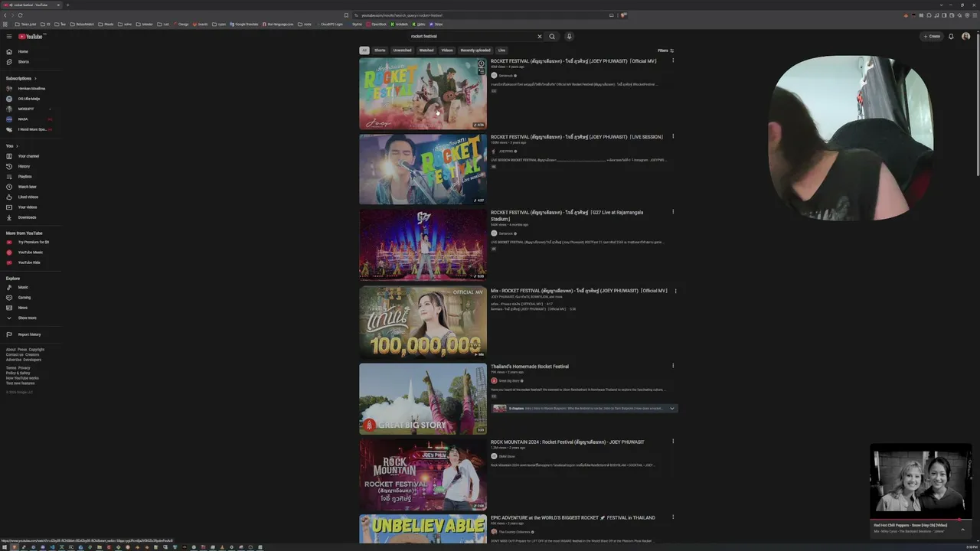Select the Videos filter chip
Screen dimensions: 980x551
point(447,51)
